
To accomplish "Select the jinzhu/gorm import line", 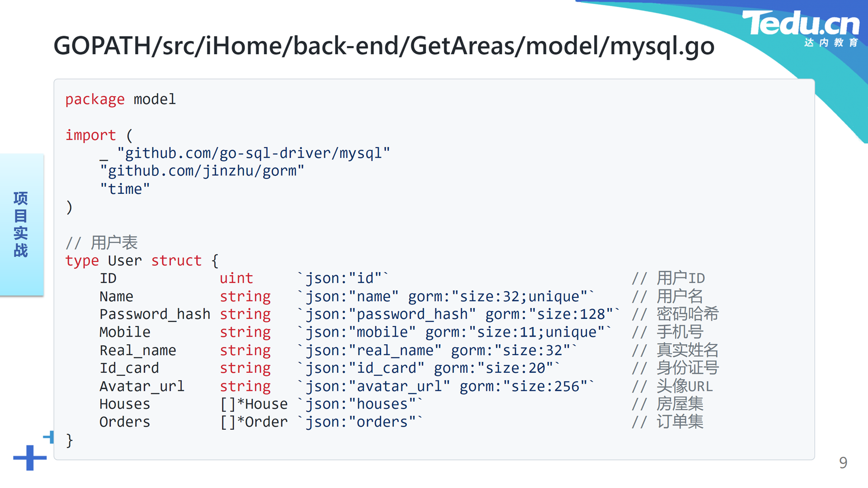I will pyautogui.click(x=202, y=171).
